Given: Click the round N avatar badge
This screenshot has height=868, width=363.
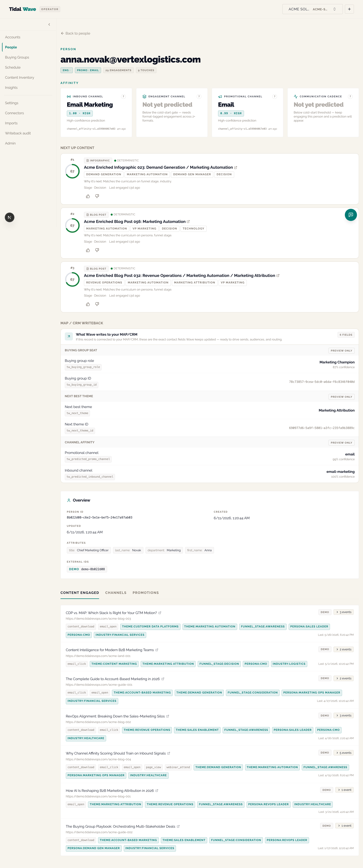Looking at the screenshot, I should point(9,217).
